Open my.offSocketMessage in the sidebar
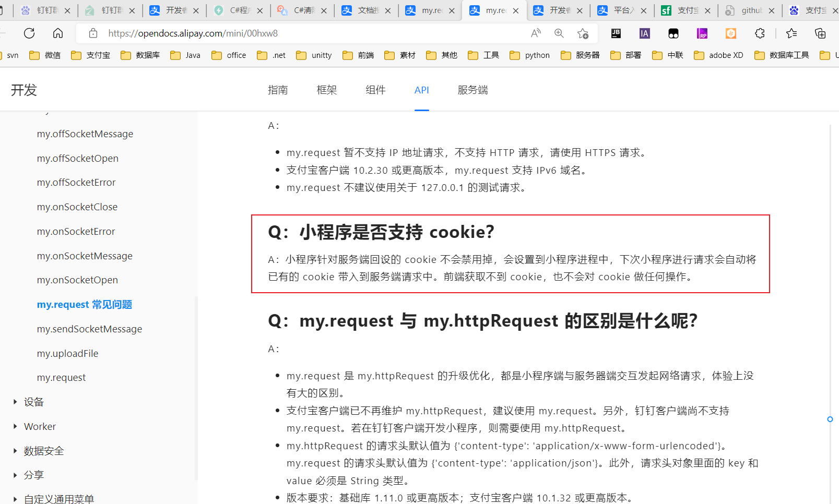 coord(85,134)
